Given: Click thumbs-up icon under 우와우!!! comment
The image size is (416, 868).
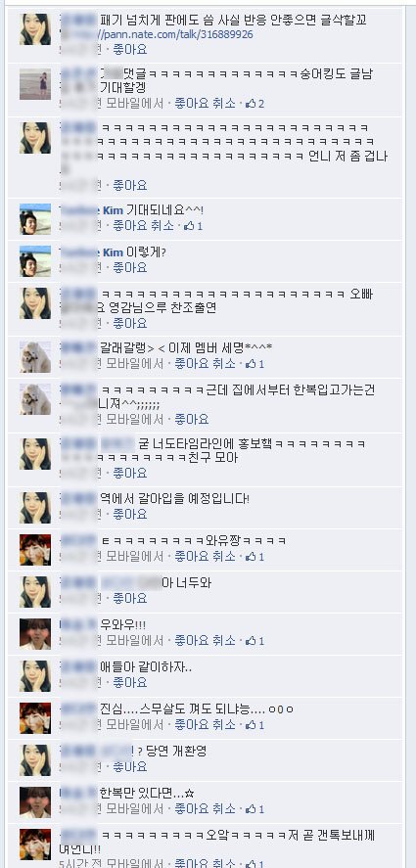Looking at the screenshot, I should (251, 641).
